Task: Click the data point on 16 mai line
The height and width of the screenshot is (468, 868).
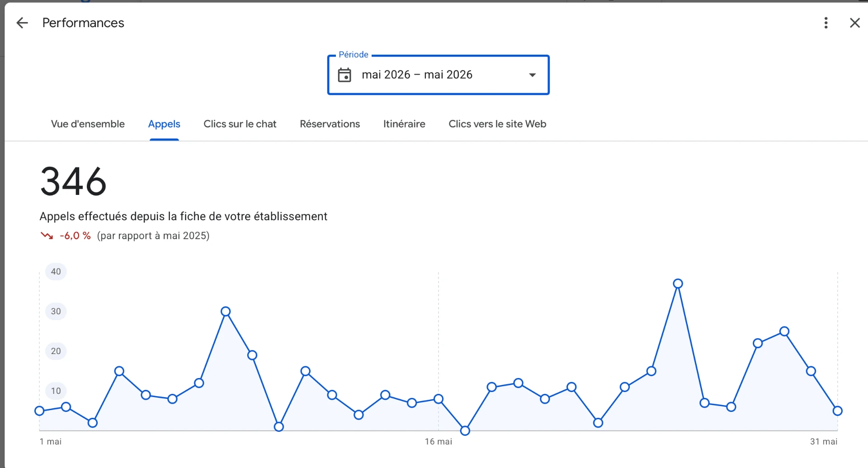Action: pyautogui.click(x=439, y=399)
